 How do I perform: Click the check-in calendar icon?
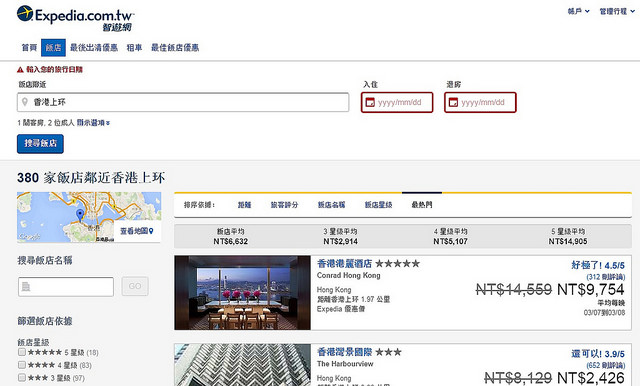370,102
